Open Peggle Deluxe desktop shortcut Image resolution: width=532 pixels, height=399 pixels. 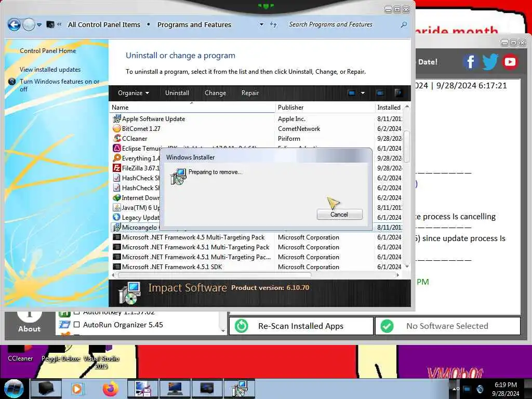pyautogui.click(x=61, y=354)
